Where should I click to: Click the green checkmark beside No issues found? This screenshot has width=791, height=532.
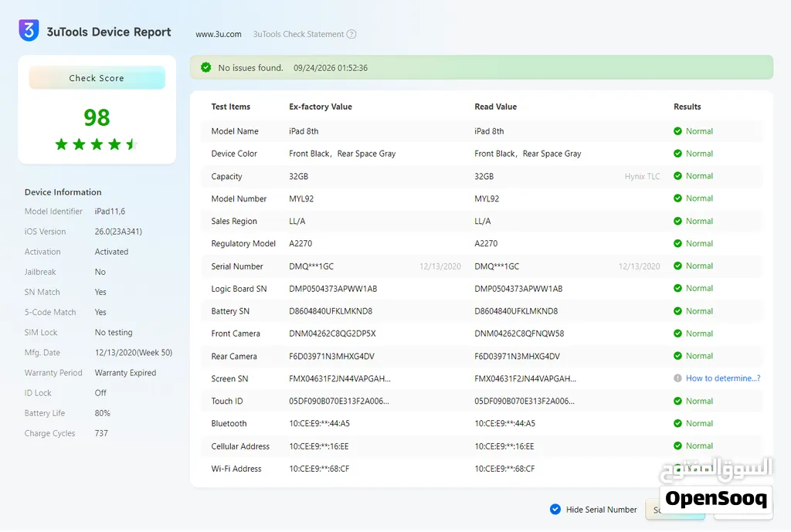205,68
